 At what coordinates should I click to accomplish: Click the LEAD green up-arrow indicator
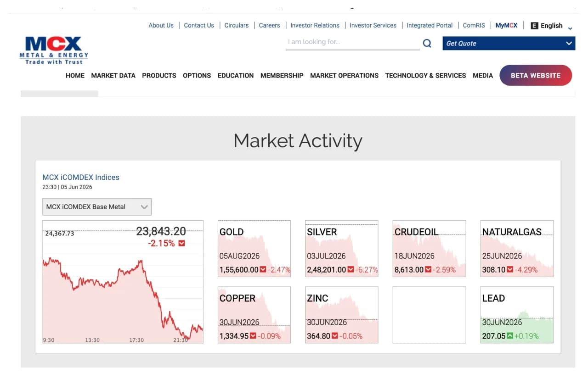(510, 336)
